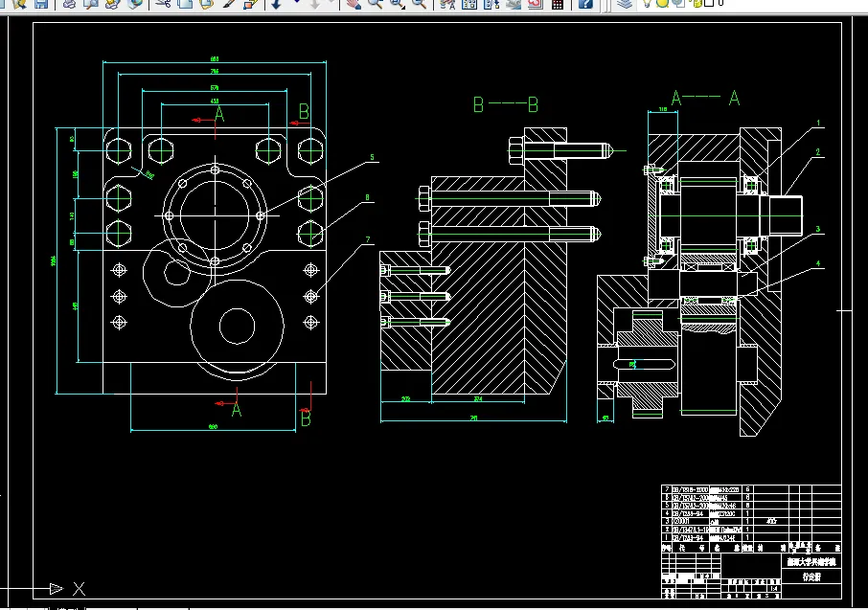Click the B—B section view title text
This screenshot has height=610, width=868.
coord(506,104)
